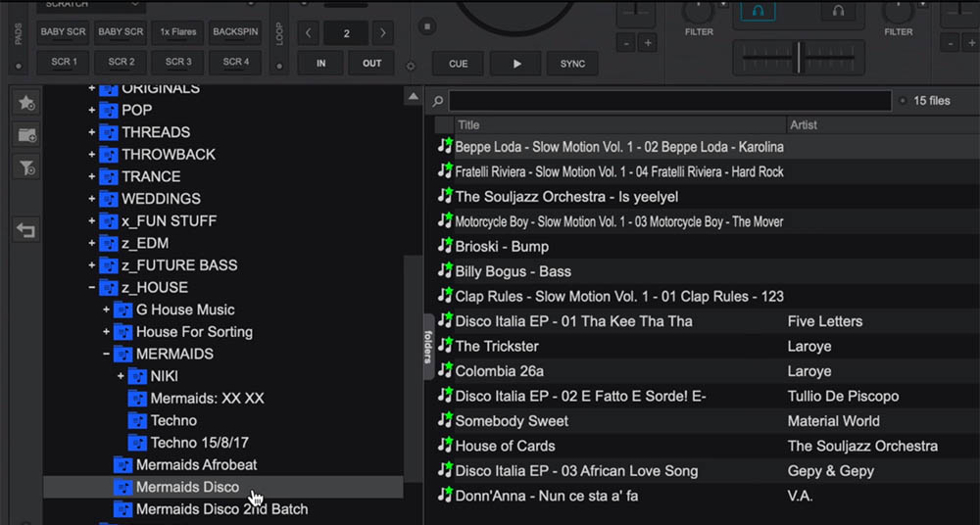Viewport: 980px width, 525px height.
Task: Click the SYNC button
Action: (572, 64)
